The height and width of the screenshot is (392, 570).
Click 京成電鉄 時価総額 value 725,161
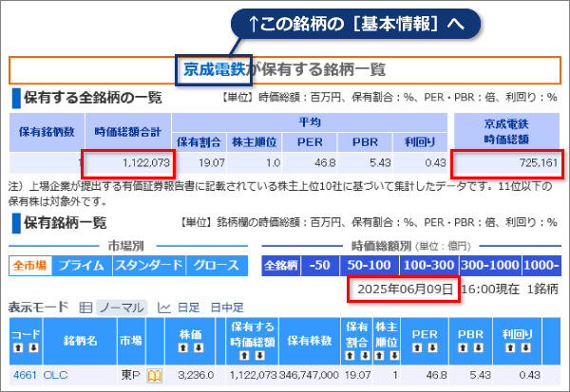[539, 162]
